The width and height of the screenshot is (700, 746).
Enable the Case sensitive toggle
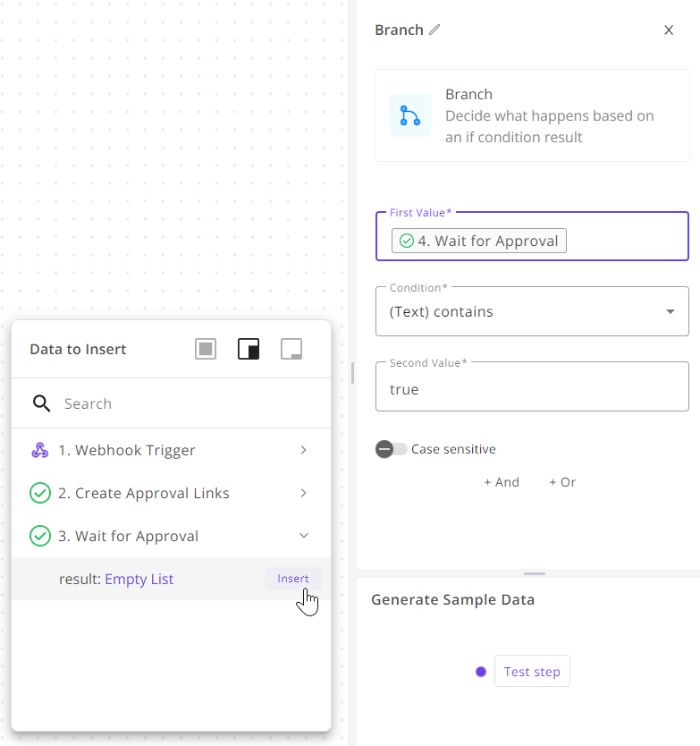click(388, 448)
